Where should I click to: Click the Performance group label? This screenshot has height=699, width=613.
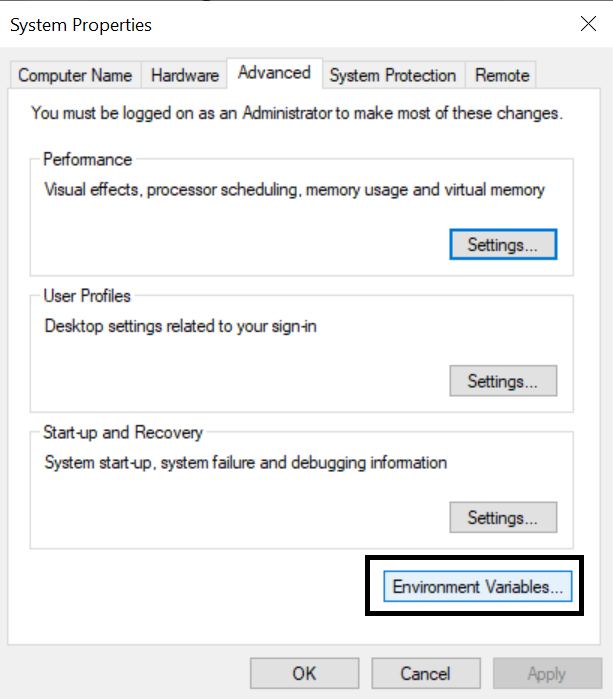pos(88,159)
